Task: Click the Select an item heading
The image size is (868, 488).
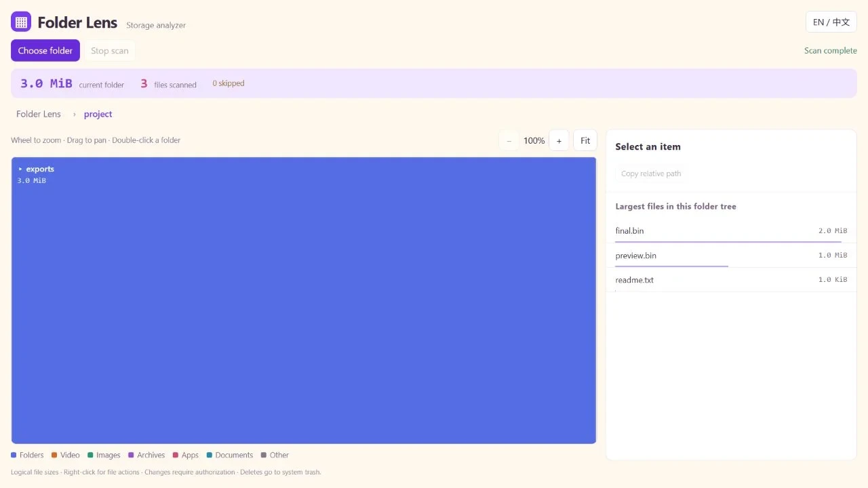Action: click(x=648, y=146)
